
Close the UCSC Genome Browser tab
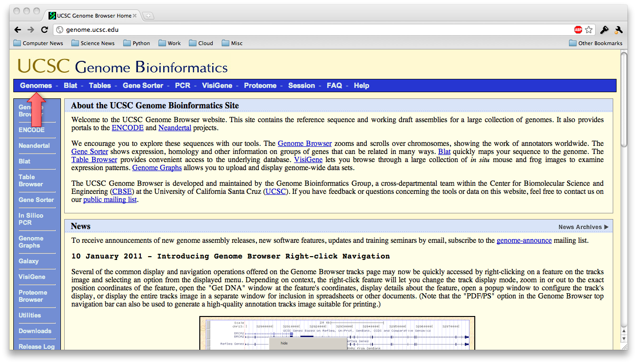[135, 16]
